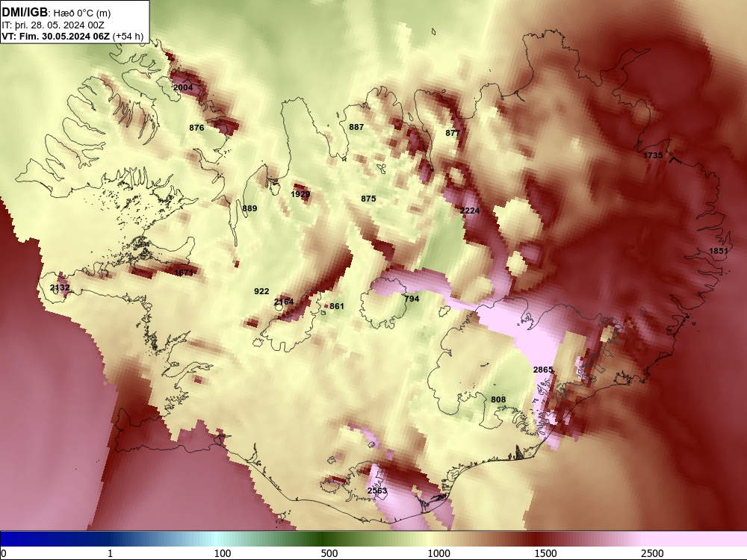The image size is (747, 560).
Task: Click the 2004 height label in the Westfjords
Action: coord(183,87)
